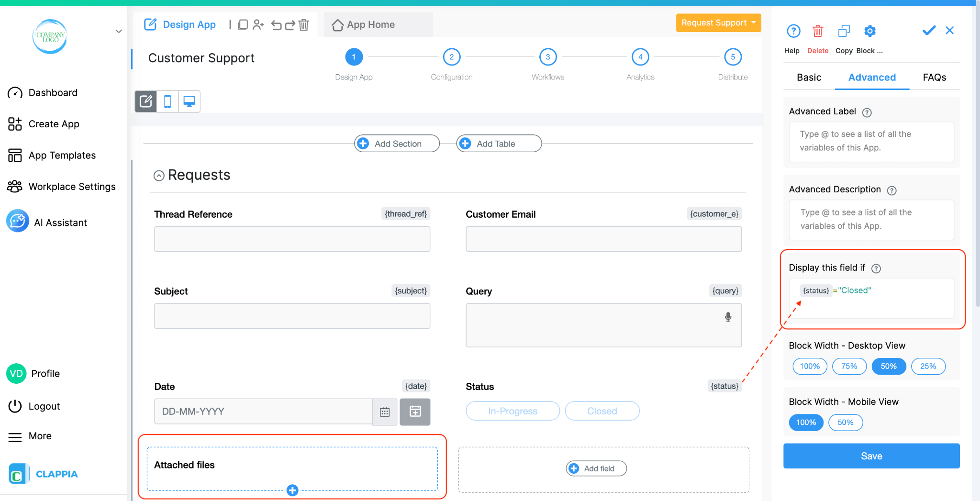The width and height of the screenshot is (980, 501).
Task: Expand the More menu in sidebar
Action: point(30,436)
